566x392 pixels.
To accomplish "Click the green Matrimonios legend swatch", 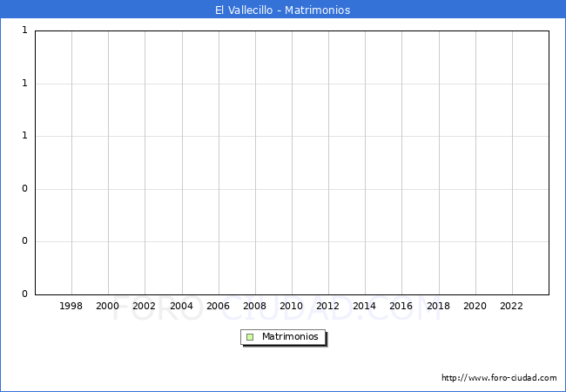I will point(250,337).
